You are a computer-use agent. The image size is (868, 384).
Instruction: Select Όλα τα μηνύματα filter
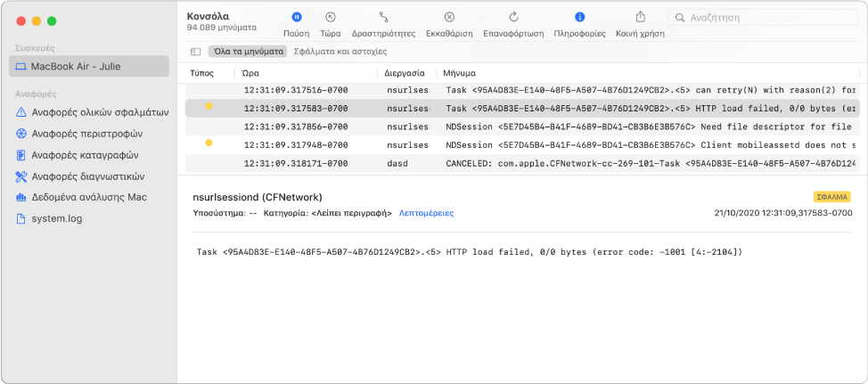pos(248,52)
